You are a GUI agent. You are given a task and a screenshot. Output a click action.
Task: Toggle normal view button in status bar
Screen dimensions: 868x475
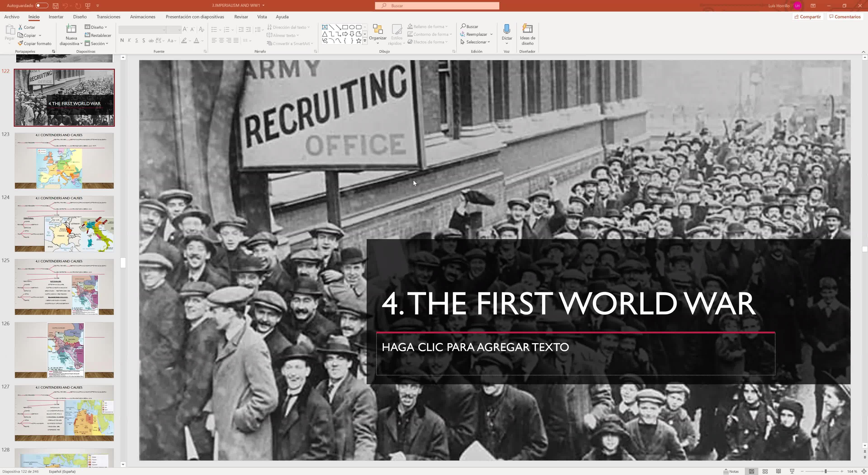[751, 471]
